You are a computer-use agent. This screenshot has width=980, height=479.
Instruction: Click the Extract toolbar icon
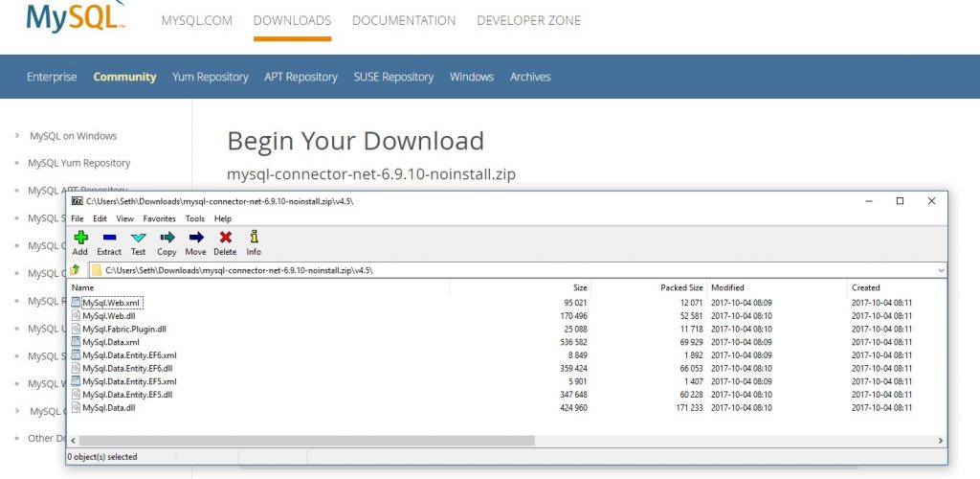pyautogui.click(x=109, y=238)
